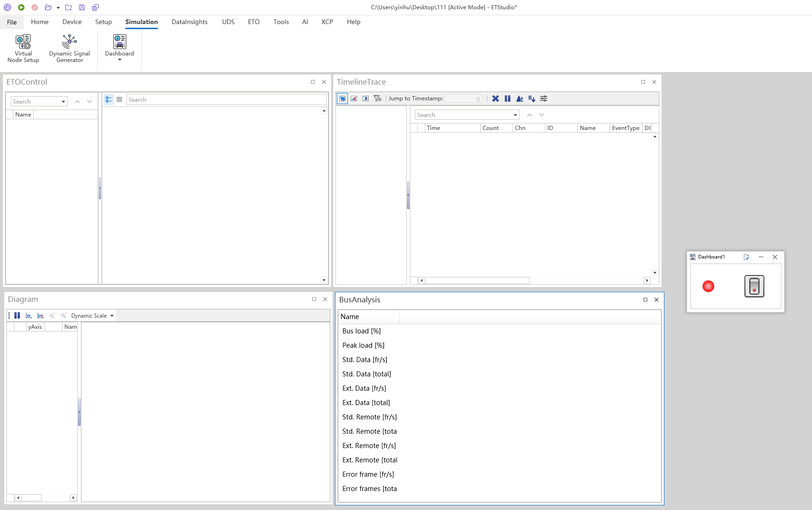Viewport: 812px width, 510px height.
Task: Click the save project icon in title bar
Action: coord(82,7)
